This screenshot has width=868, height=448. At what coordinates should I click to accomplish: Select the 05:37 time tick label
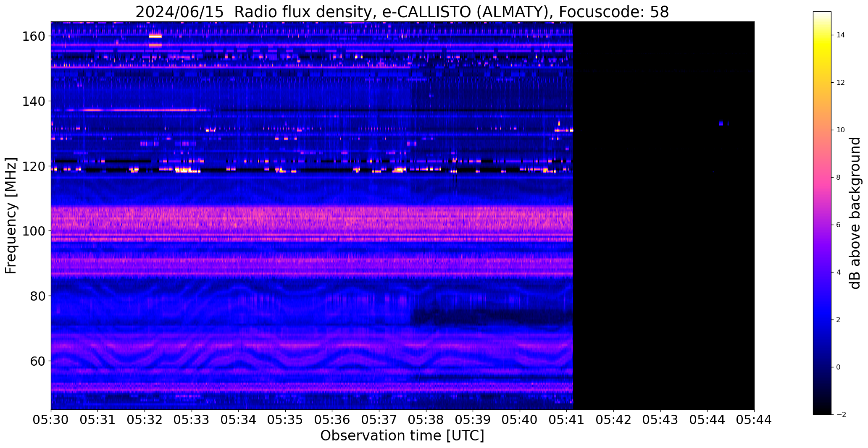pyautogui.click(x=379, y=420)
